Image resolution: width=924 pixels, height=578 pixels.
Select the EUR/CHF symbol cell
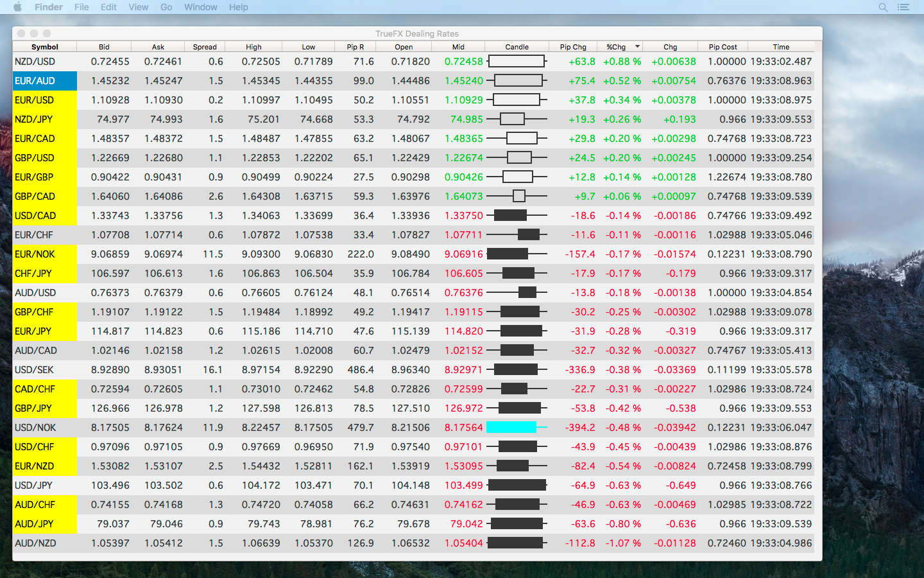pos(45,235)
